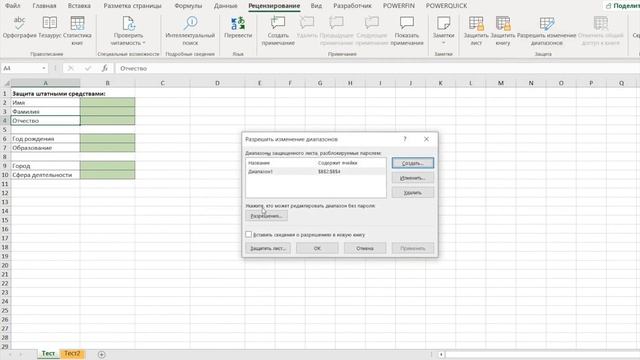Switch to the Формулы tab

click(188, 6)
